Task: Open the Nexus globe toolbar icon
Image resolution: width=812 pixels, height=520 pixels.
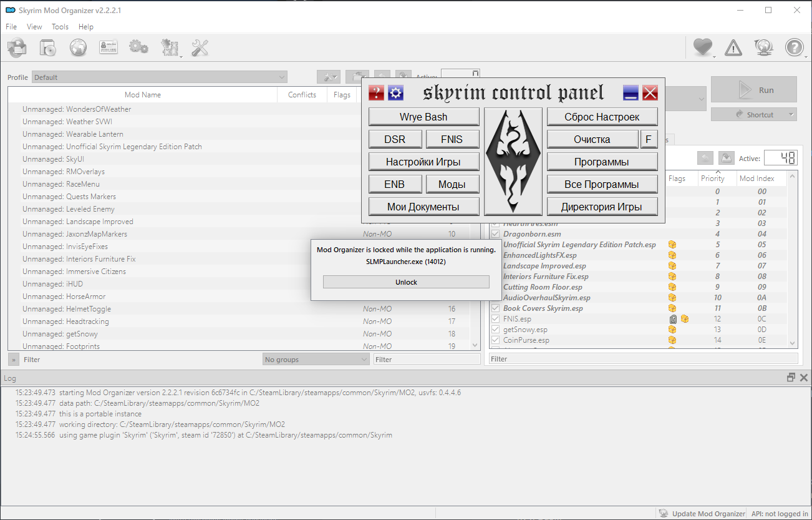Action: coord(78,47)
